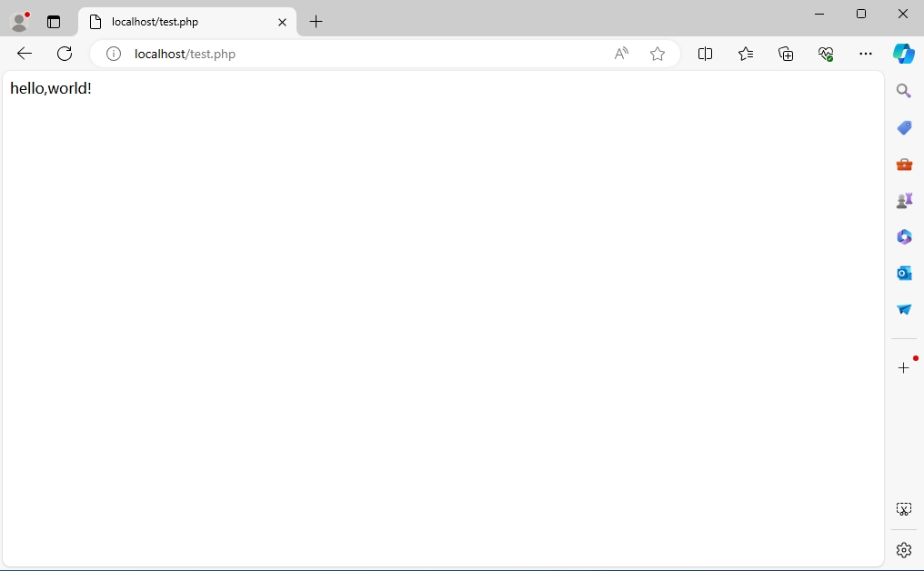Open Outlook in sidebar
Viewport: 924px width, 571px height.
[x=904, y=274]
